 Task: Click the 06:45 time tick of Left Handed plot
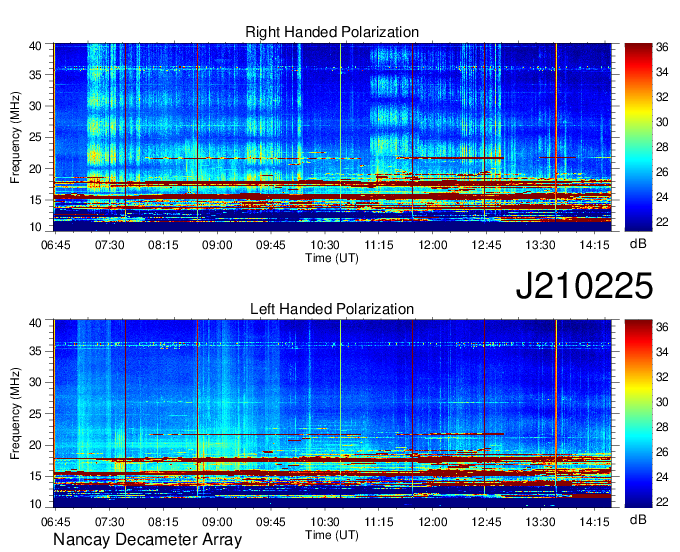(56, 522)
